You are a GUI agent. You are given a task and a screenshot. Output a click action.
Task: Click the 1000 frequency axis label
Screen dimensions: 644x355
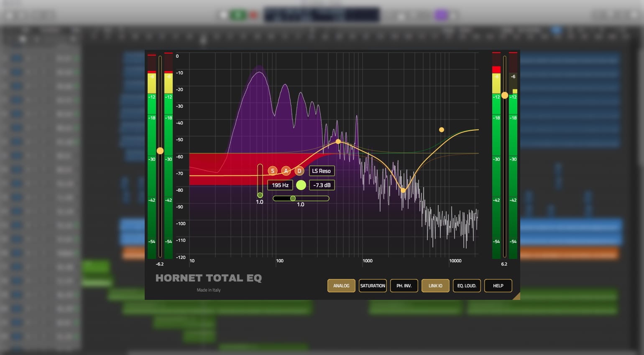coord(368,261)
